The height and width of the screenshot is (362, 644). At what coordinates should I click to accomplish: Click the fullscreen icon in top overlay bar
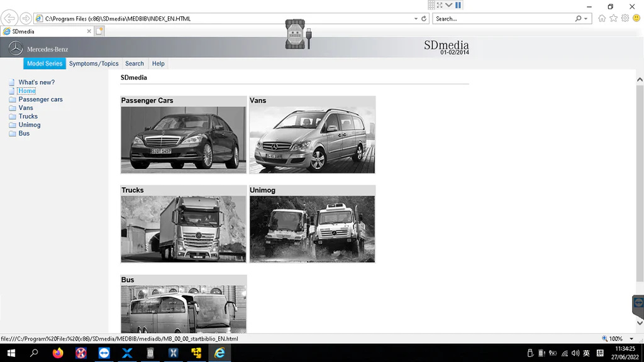pos(440,5)
